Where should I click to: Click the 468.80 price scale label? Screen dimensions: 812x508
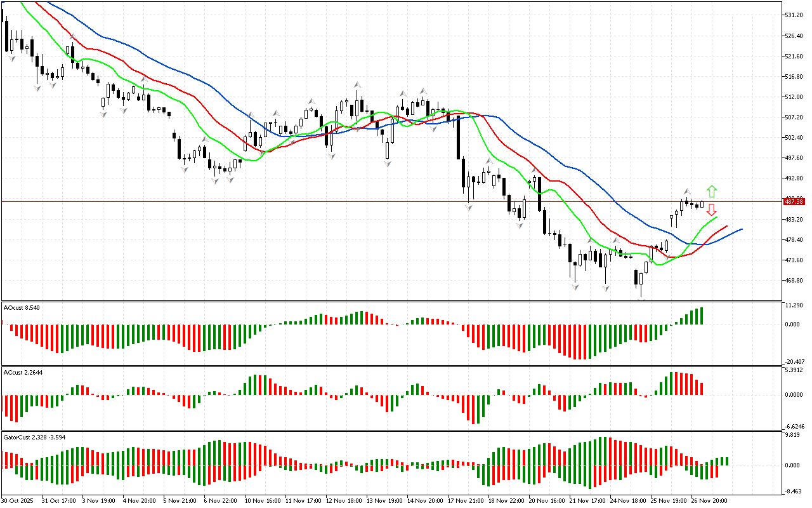794,280
